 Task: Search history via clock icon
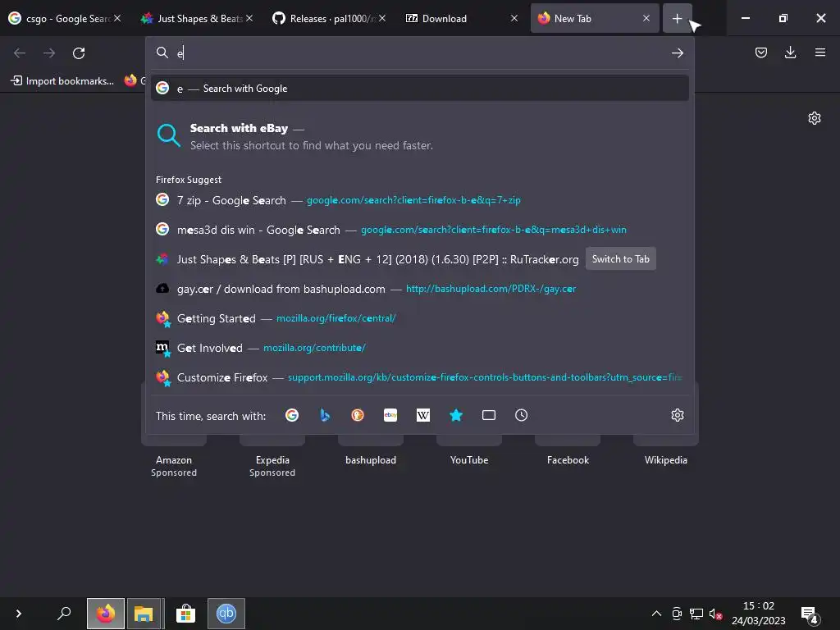click(x=521, y=415)
